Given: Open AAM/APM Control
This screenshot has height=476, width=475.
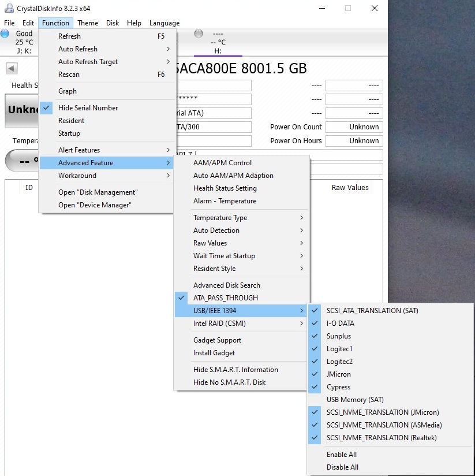Looking at the screenshot, I should 242,163.
